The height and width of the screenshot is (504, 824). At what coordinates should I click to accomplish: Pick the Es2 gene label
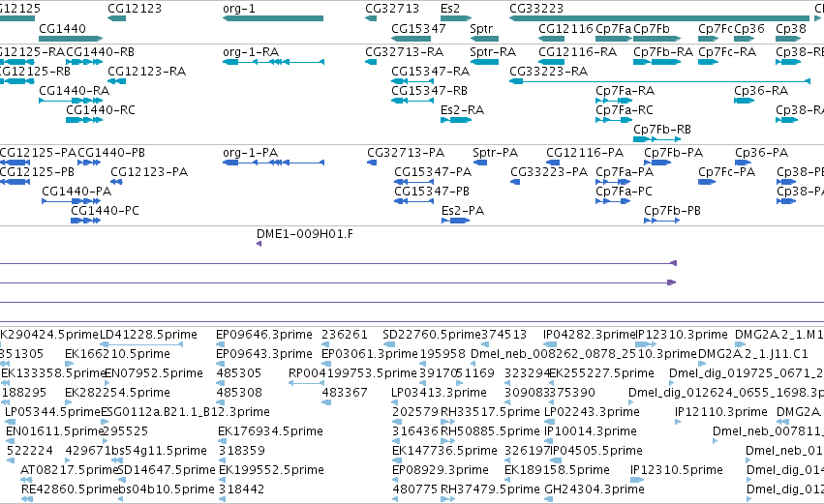click(450, 9)
